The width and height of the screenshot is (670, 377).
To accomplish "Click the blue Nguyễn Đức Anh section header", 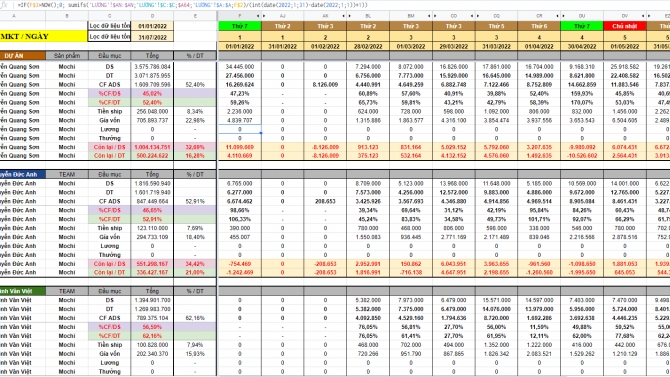I will point(23,174).
